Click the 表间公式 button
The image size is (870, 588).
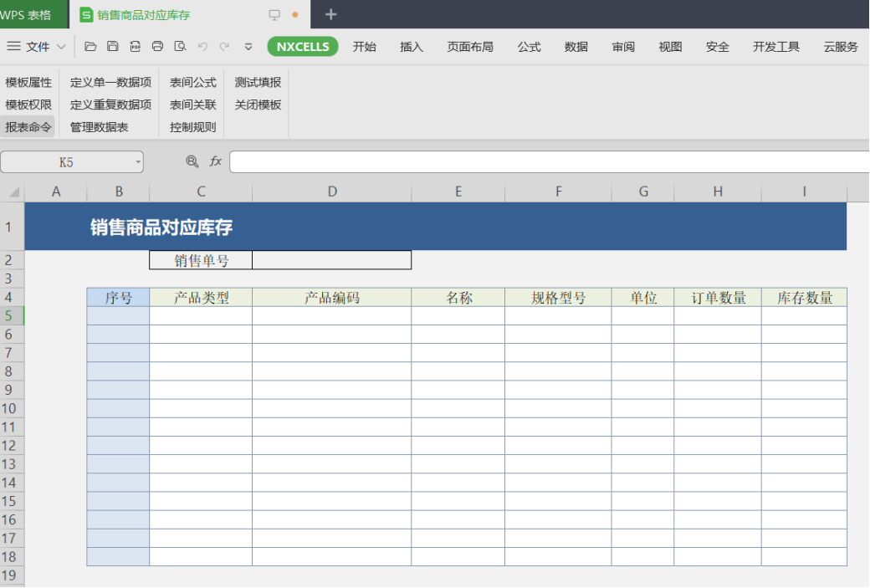coord(192,82)
